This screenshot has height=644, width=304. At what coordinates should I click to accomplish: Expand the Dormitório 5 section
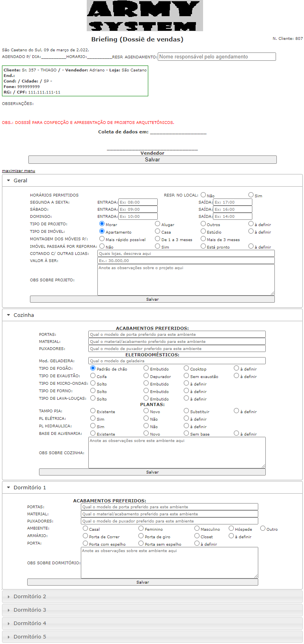[x=152, y=637]
